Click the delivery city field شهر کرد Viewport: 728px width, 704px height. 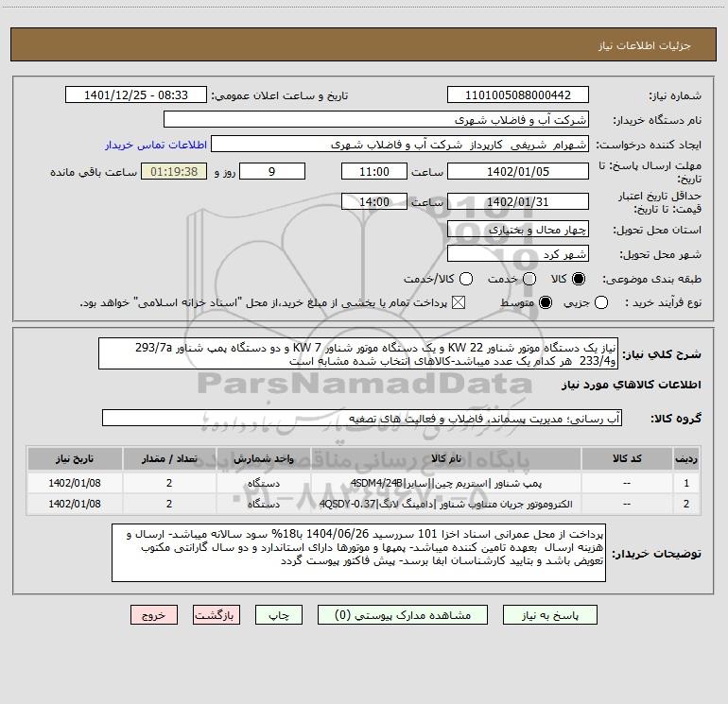tap(518, 253)
